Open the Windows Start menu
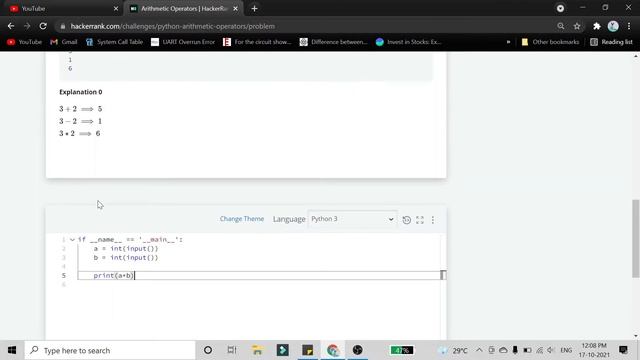 coord(12,350)
